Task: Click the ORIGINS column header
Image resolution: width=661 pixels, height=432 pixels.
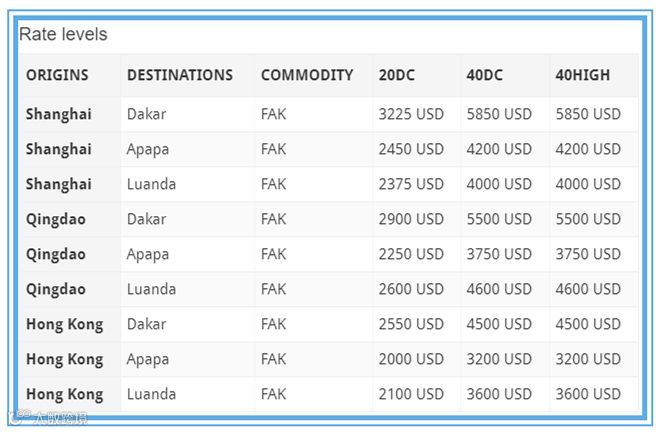Action: (57, 75)
